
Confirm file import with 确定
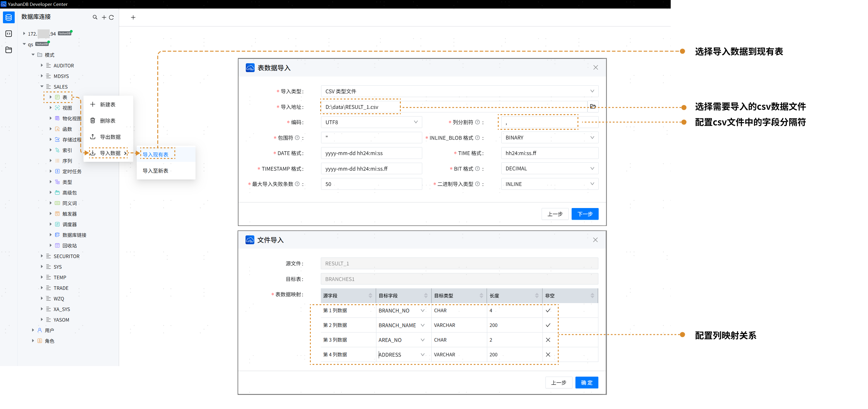click(x=586, y=382)
